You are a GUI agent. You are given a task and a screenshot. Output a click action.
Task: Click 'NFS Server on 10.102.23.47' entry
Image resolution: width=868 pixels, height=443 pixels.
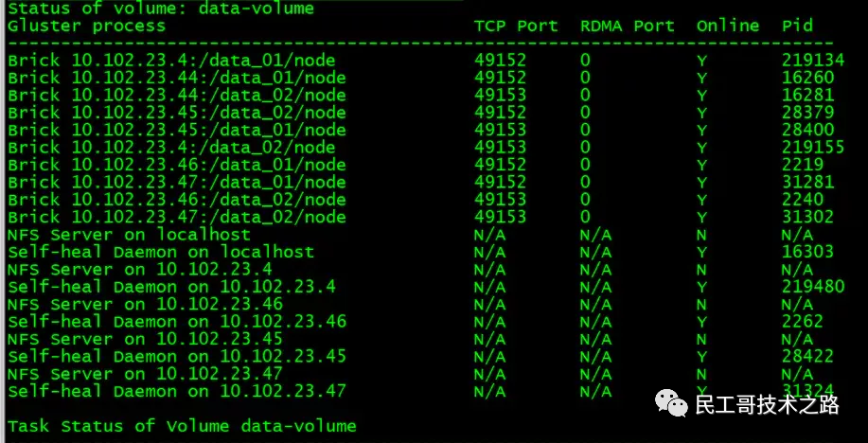click(145, 374)
